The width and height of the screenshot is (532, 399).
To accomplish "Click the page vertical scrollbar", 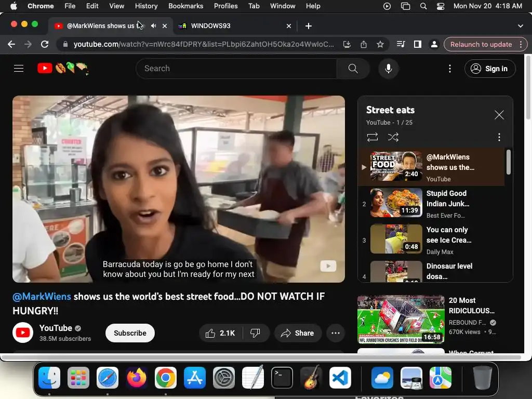I will point(528,87).
